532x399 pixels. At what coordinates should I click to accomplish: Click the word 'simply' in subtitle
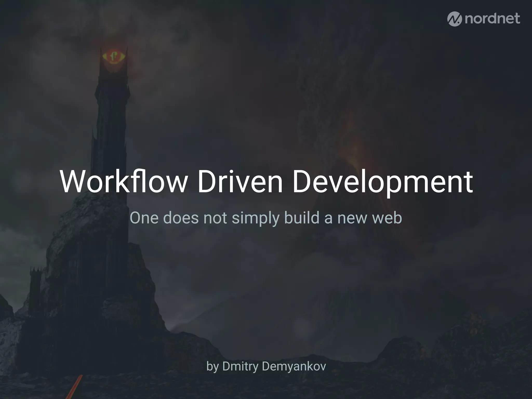coord(255,218)
